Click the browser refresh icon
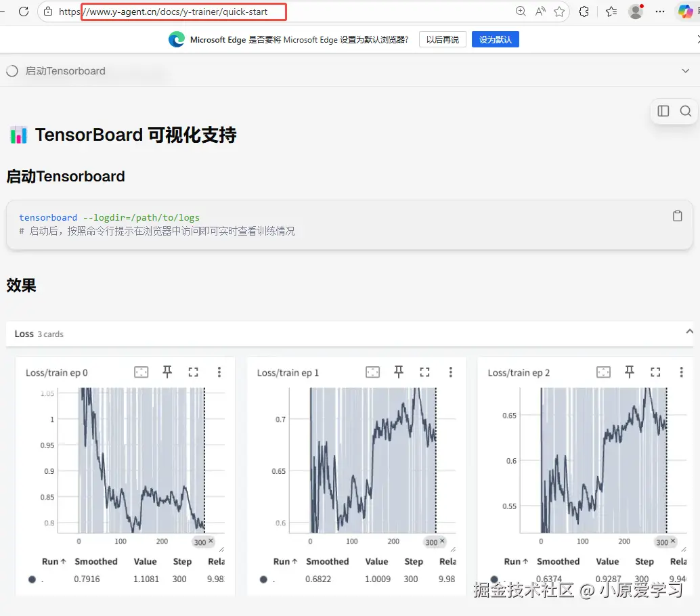 (24, 12)
